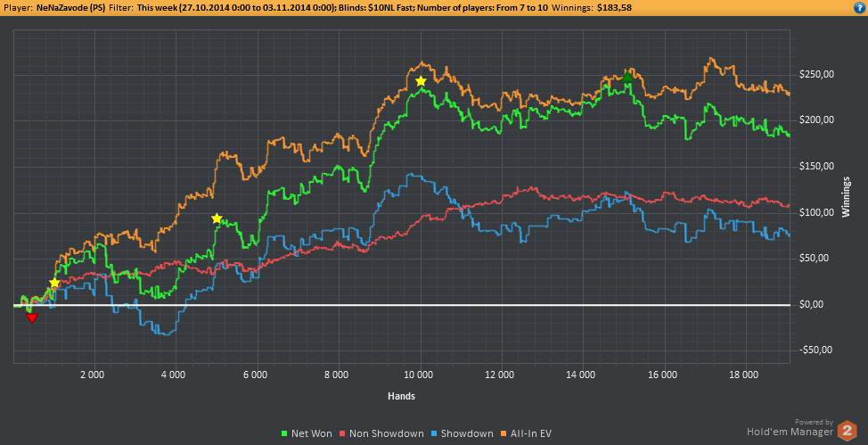Click the 12 000 x-axis label
Image resolution: width=868 pixels, height=445 pixels.
501,375
